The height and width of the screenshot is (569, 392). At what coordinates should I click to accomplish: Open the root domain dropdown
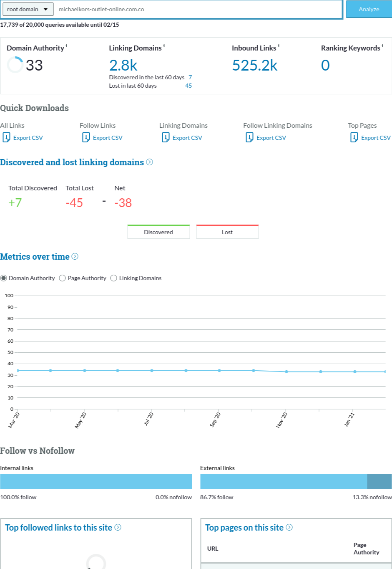(x=28, y=9)
